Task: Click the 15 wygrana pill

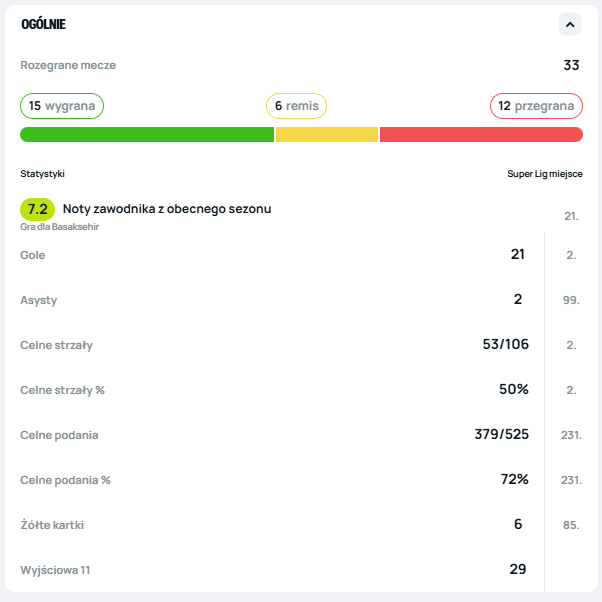Action: pos(62,106)
